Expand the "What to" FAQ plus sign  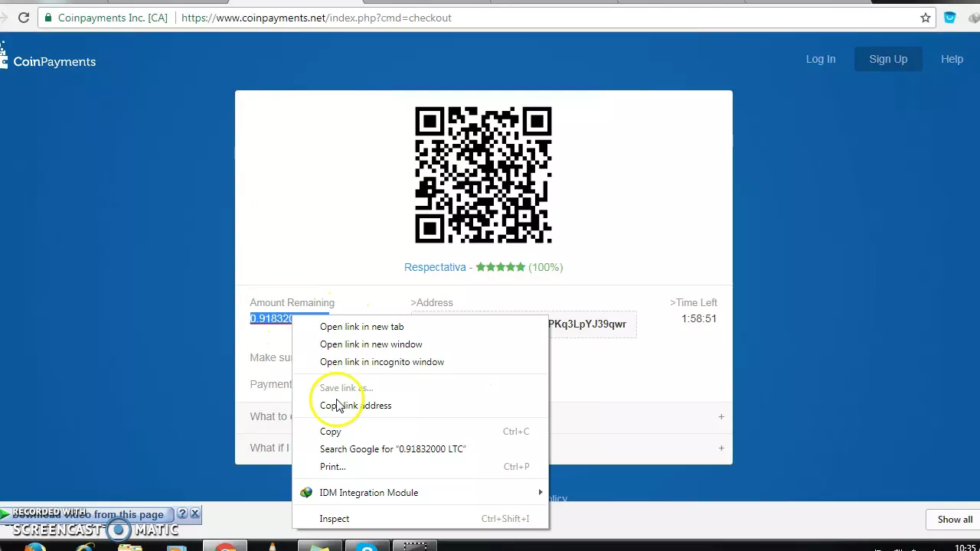pyautogui.click(x=721, y=417)
